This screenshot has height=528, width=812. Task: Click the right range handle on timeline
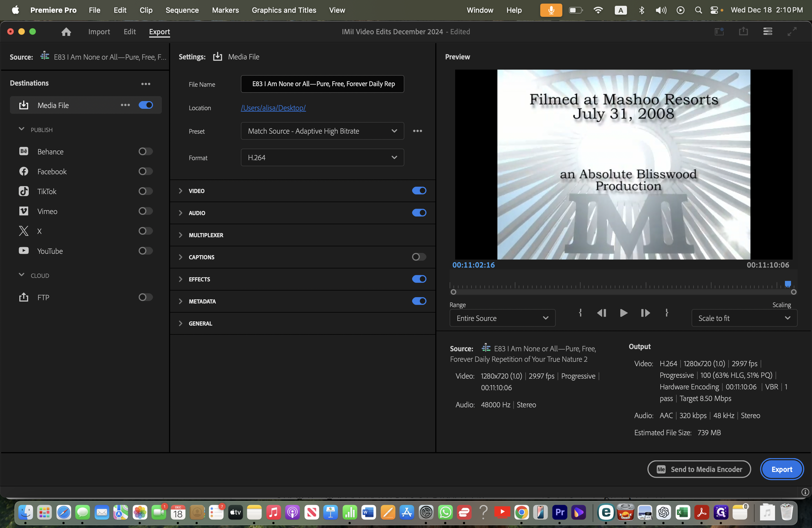pyautogui.click(x=793, y=292)
